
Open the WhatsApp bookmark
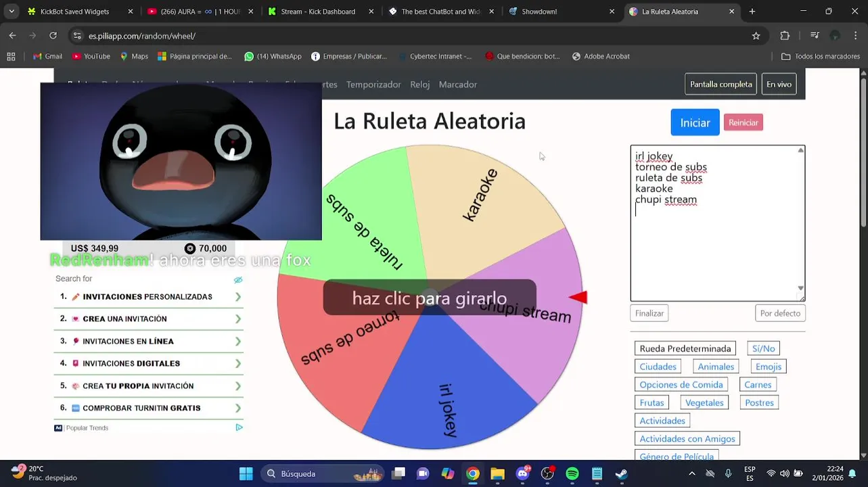point(273,56)
